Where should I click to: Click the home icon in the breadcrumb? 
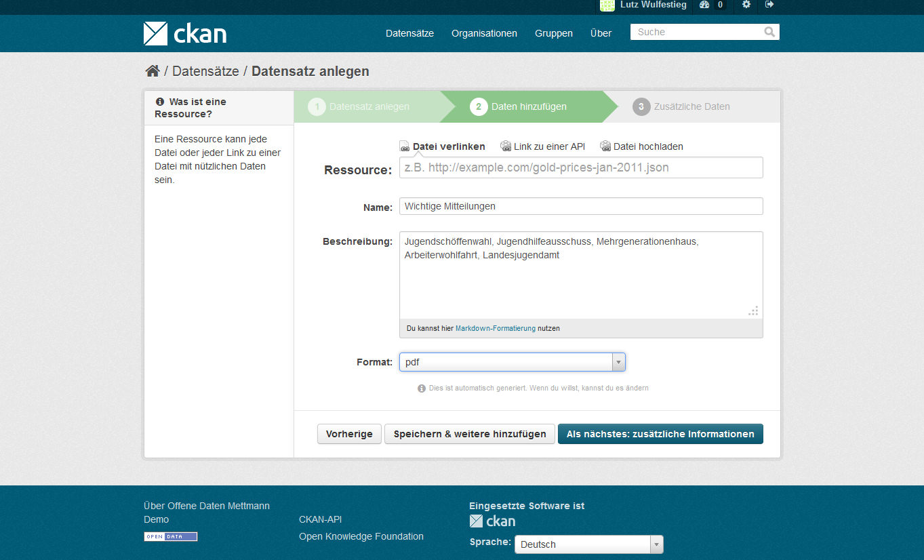pos(153,71)
